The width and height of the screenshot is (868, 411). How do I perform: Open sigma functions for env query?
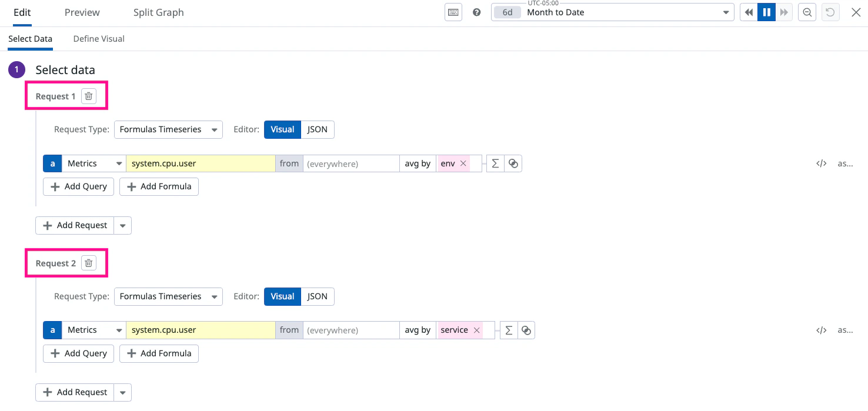tap(495, 163)
